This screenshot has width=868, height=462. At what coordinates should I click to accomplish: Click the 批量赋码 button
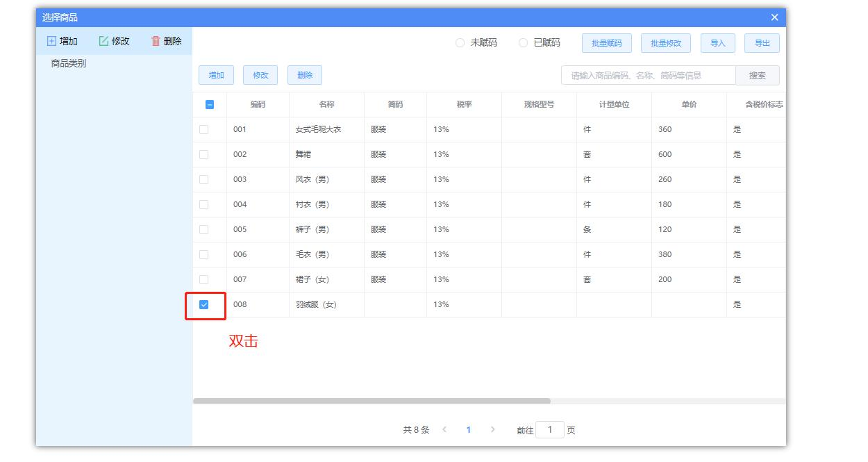pyautogui.click(x=606, y=43)
